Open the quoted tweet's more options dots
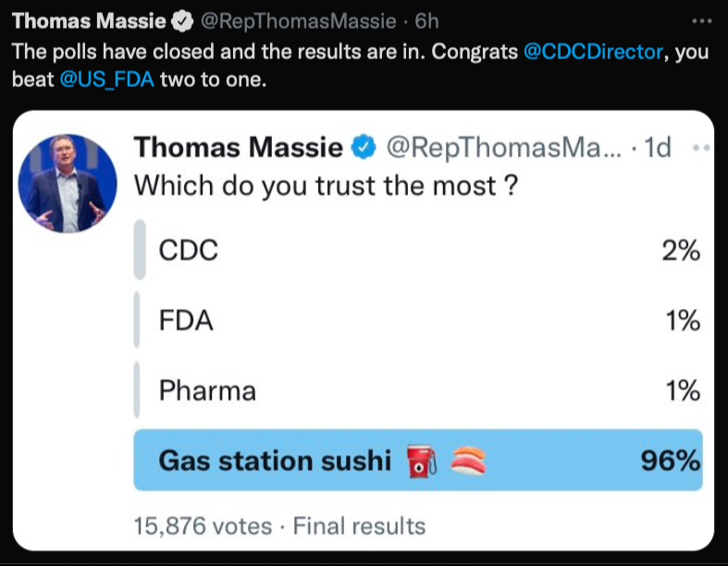The image size is (728, 566). point(700,148)
